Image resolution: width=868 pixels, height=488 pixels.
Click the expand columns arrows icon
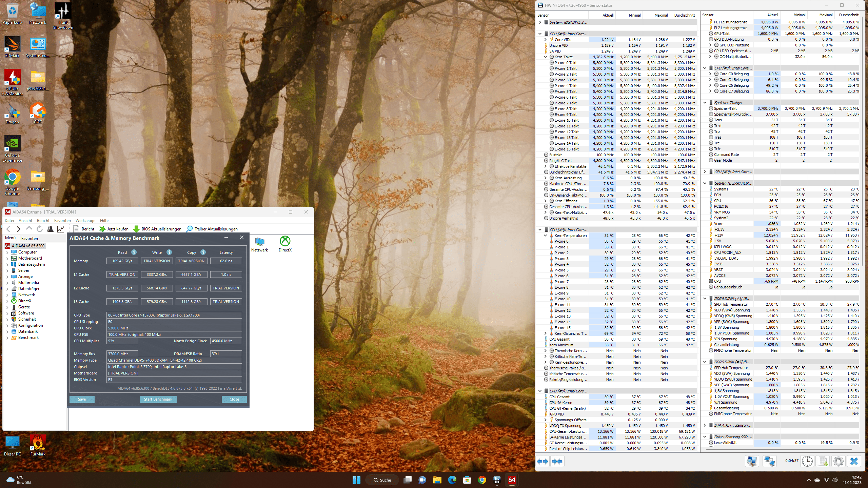click(543, 461)
